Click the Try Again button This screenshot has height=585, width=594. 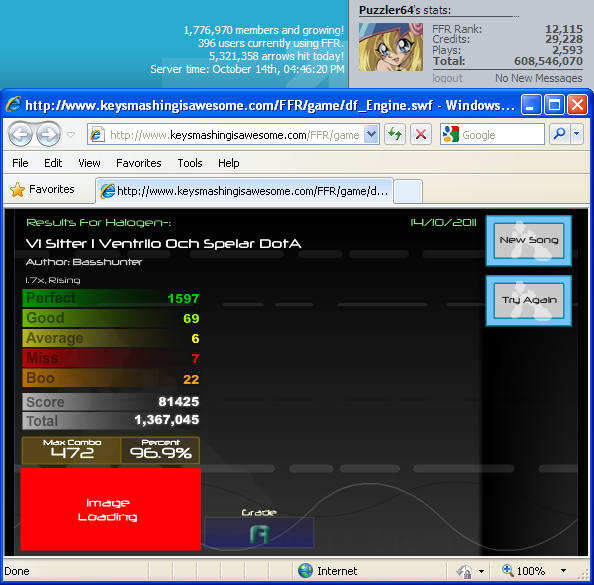pyautogui.click(x=529, y=301)
